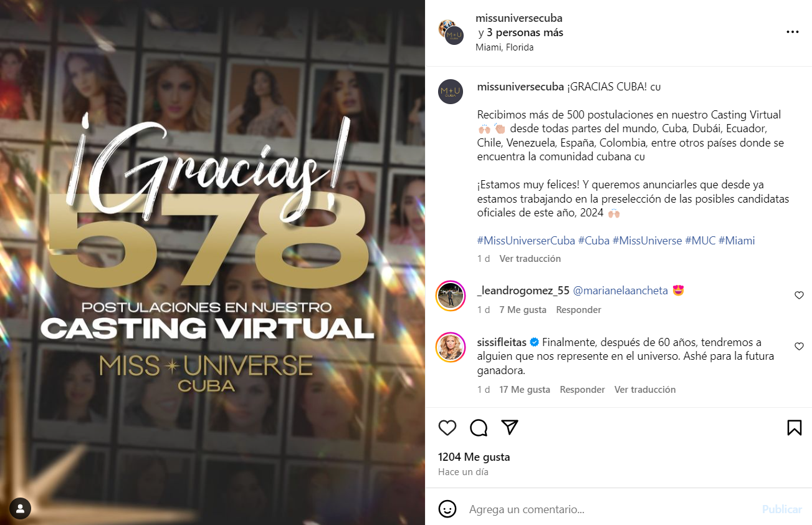Screen dimensions: 812x525
Task: Like _leandrogomez_55's comment
Action: click(799, 296)
